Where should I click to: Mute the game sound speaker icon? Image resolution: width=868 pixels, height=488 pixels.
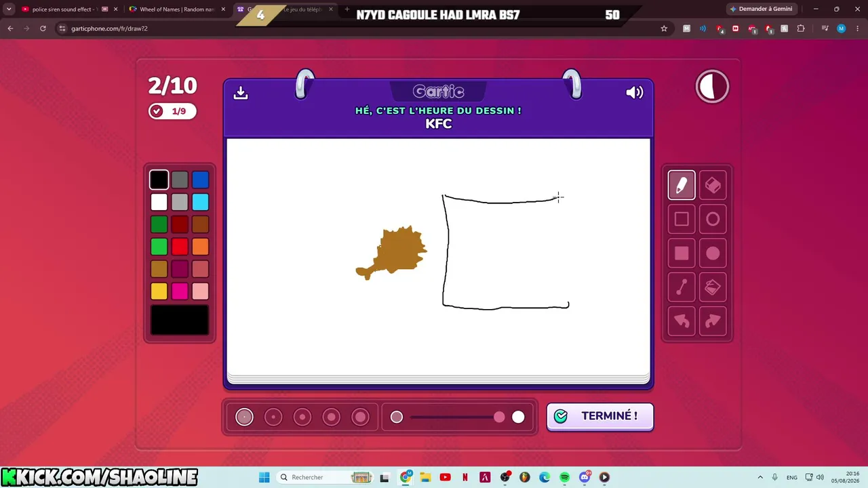coord(635,93)
